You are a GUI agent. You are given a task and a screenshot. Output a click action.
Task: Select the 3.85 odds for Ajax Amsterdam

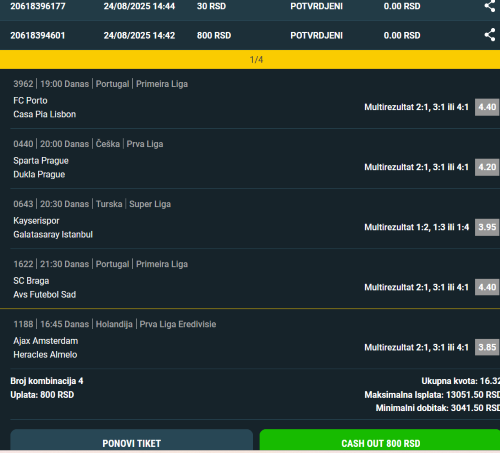(x=487, y=347)
